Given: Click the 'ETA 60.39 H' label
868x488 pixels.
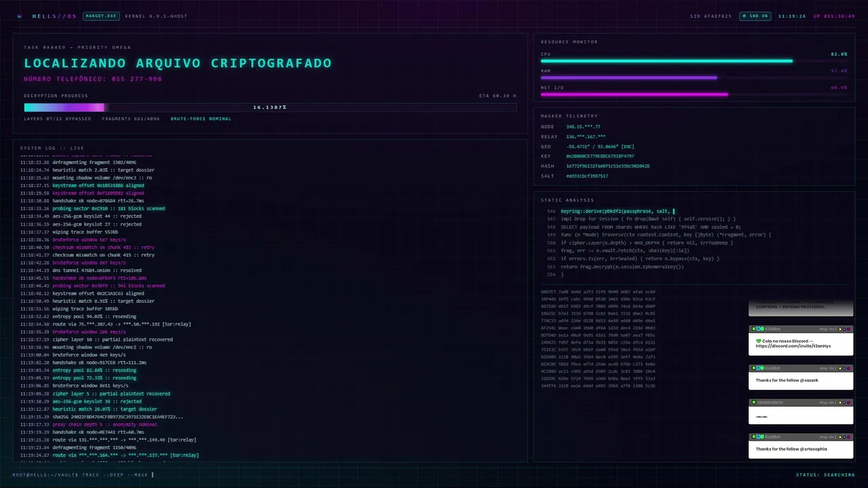Looking at the screenshot, I should point(498,96).
